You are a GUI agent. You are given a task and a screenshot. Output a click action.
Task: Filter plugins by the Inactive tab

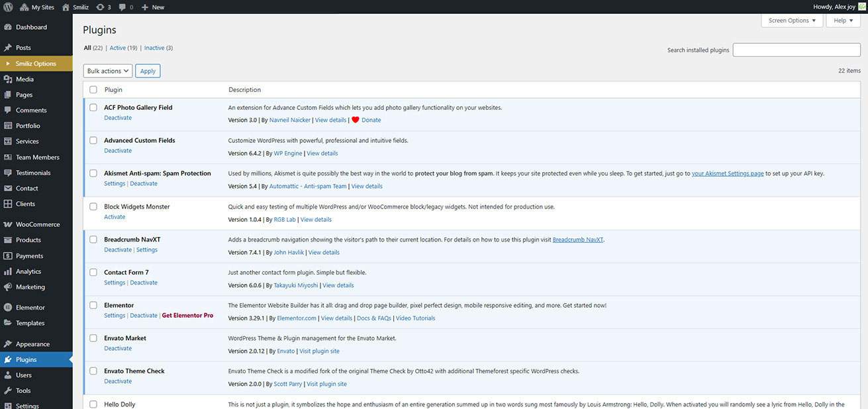(x=154, y=48)
